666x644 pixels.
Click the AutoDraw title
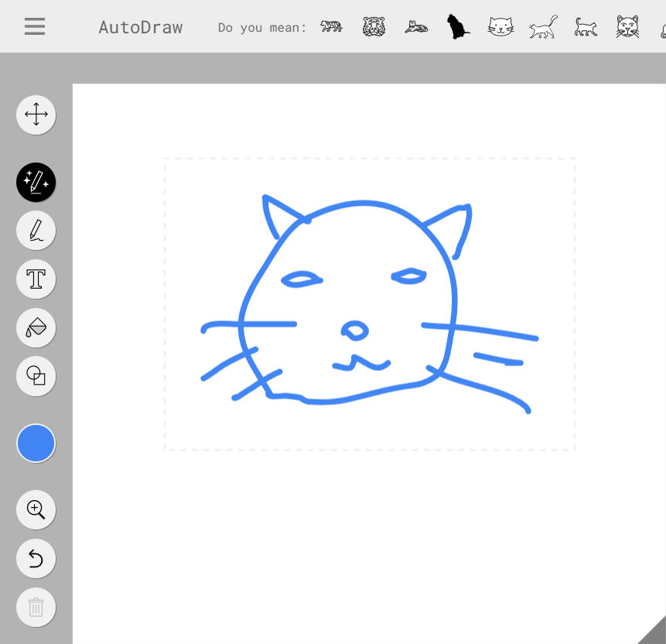tap(140, 27)
